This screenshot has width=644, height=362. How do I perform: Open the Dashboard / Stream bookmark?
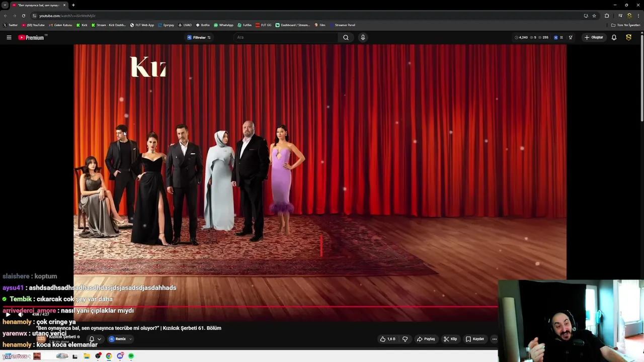(x=292, y=25)
